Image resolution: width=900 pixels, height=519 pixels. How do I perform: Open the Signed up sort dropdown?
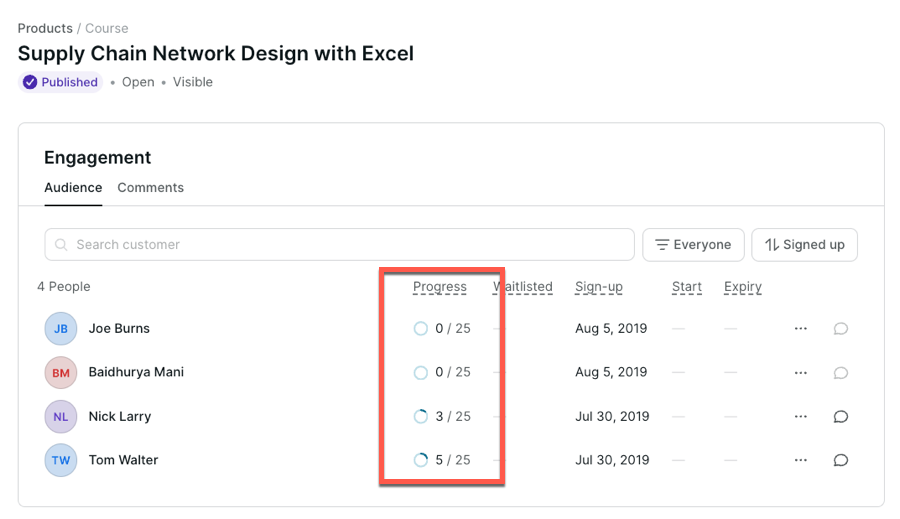(x=804, y=244)
